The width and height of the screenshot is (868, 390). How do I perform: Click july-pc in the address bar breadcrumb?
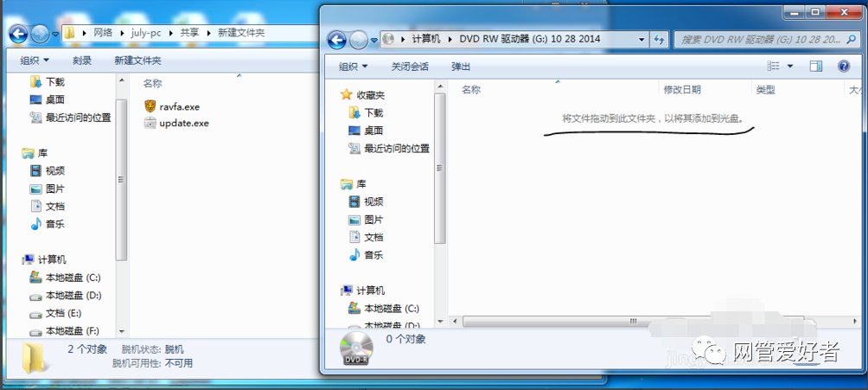click(147, 33)
